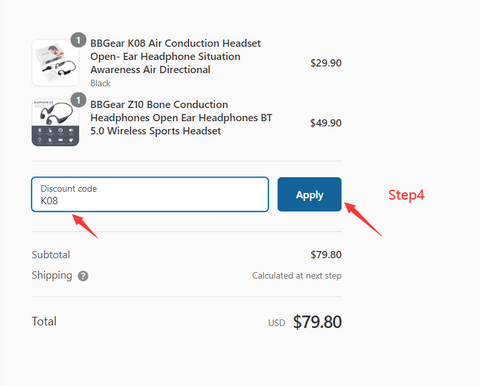Click the $29.90 price of K08 headset
Viewport: 480px width, 386px height.
(x=326, y=63)
